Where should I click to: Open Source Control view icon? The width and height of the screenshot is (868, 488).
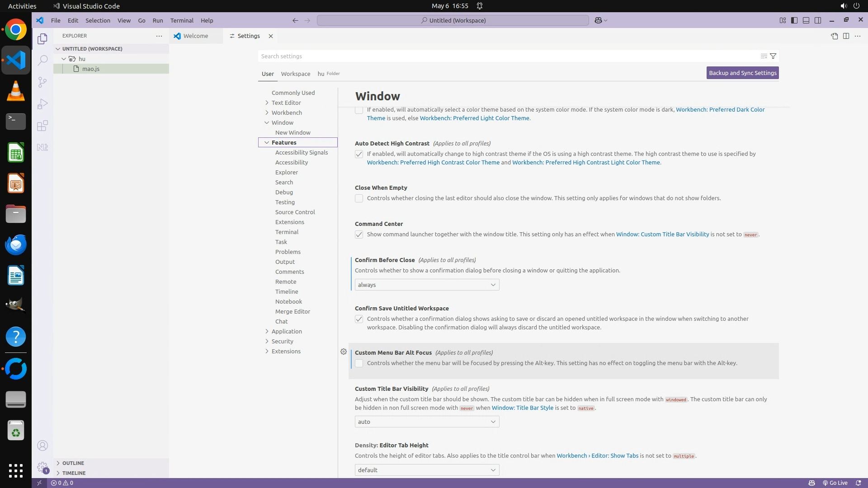[x=42, y=82]
